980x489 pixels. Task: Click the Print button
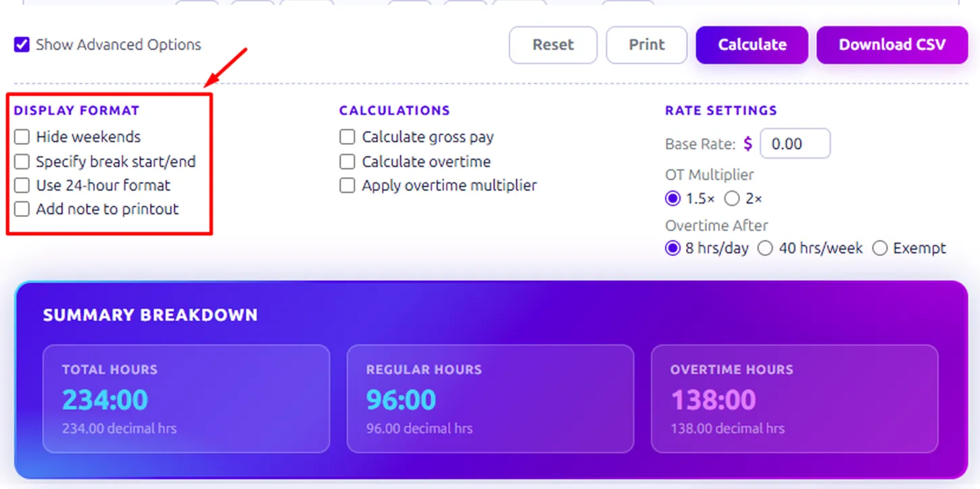coord(646,45)
